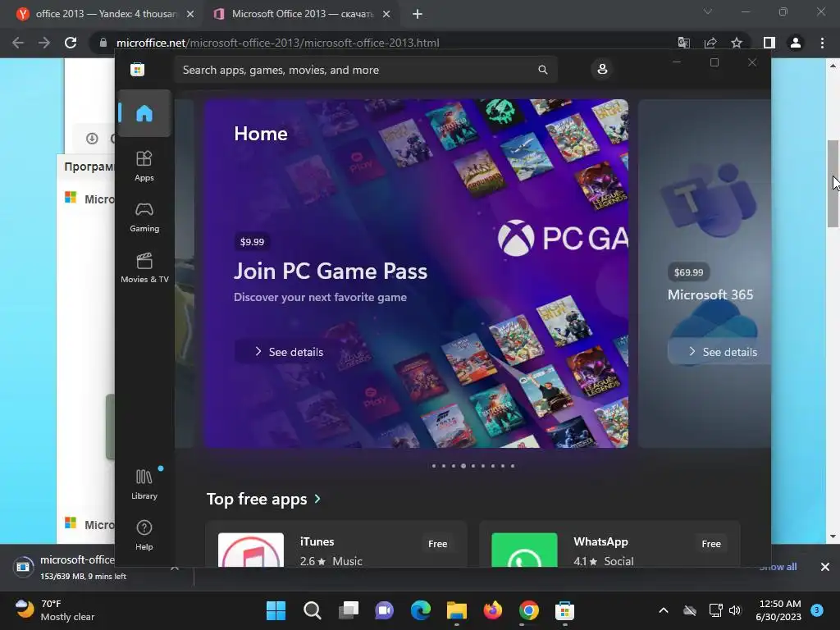Select the highlighted carousel page dot
840x630 pixels.
[x=463, y=466]
